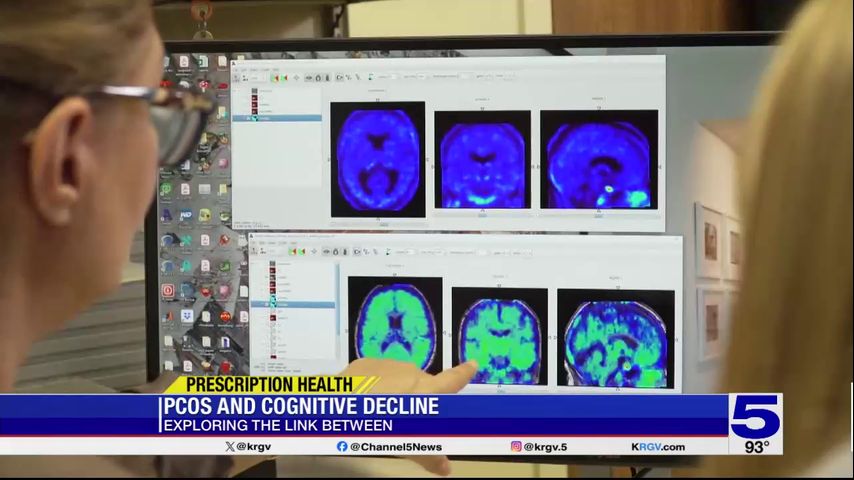Click the PCOS and Cognitive Decline headline
The height and width of the screenshot is (480, 854).
tap(300, 406)
